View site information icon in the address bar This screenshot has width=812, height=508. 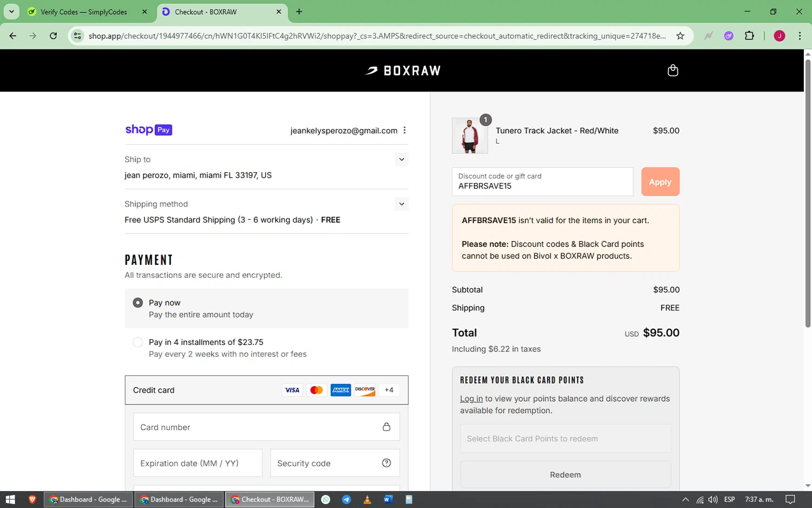(77, 36)
